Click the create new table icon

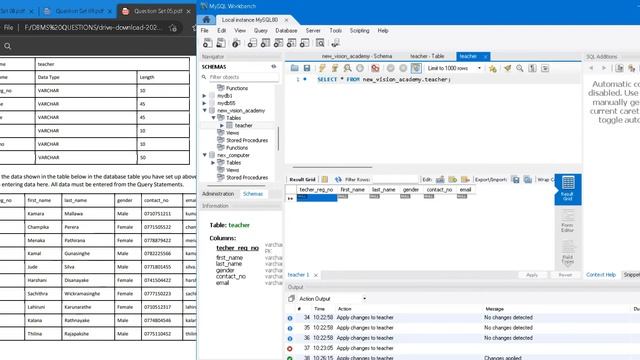[265, 43]
